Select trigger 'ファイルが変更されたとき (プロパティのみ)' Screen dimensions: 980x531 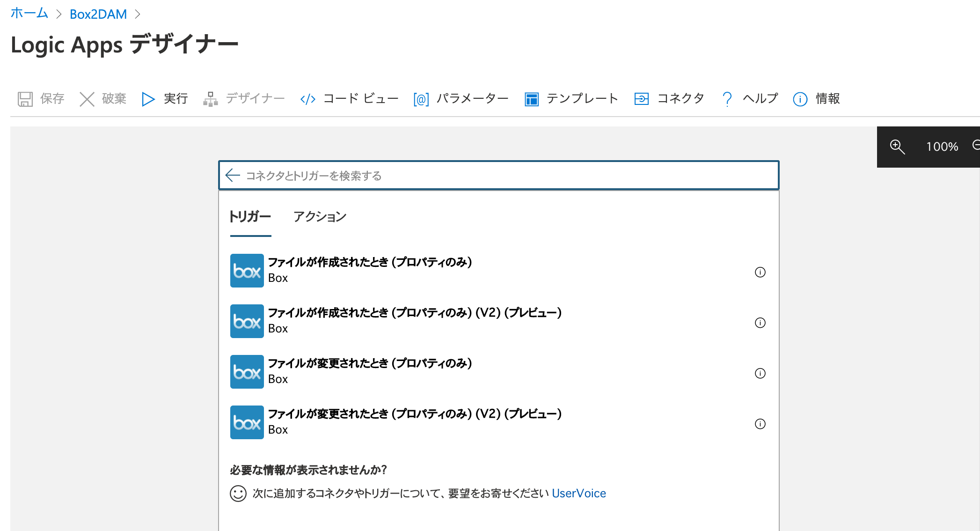point(499,372)
